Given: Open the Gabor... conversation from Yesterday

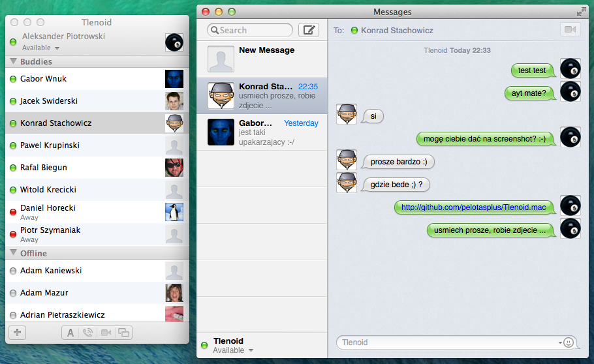Looking at the screenshot, I should [x=262, y=132].
